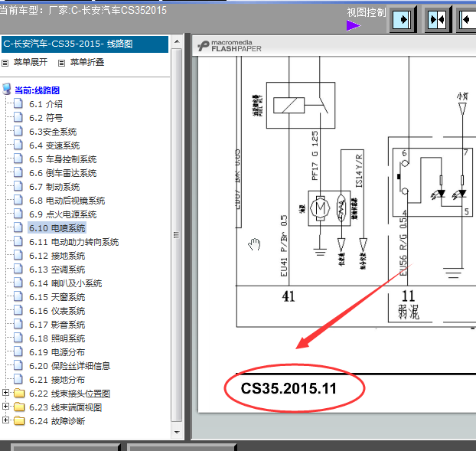This screenshot has width=476, height=451.
Task: Click the expand-right view control button
Action: point(402,20)
